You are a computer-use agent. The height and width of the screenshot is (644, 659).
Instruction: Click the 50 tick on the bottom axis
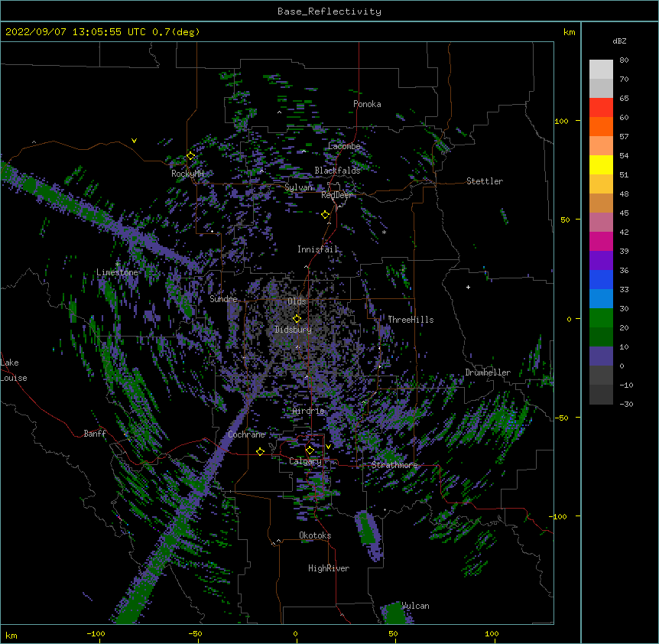tap(393, 633)
